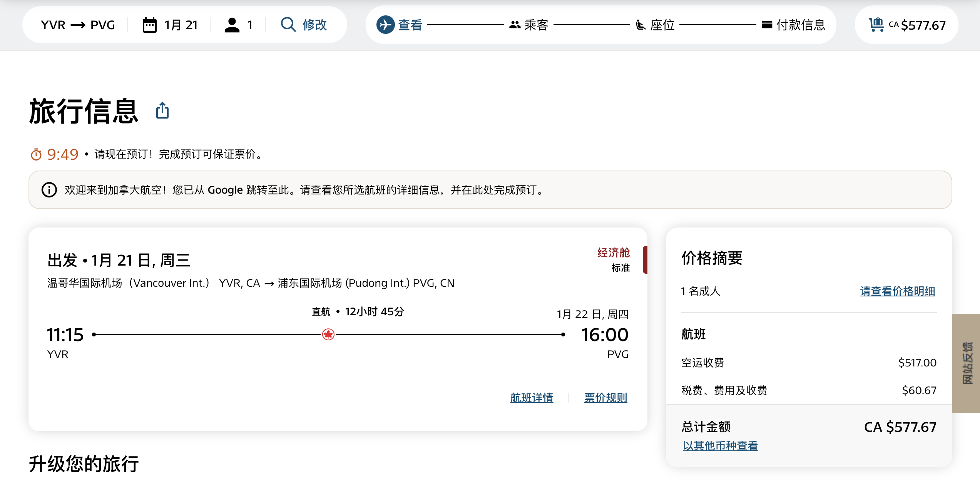Open the 票价规则 link
Screen dimensions: 980x485
pyautogui.click(x=605, y=398)
